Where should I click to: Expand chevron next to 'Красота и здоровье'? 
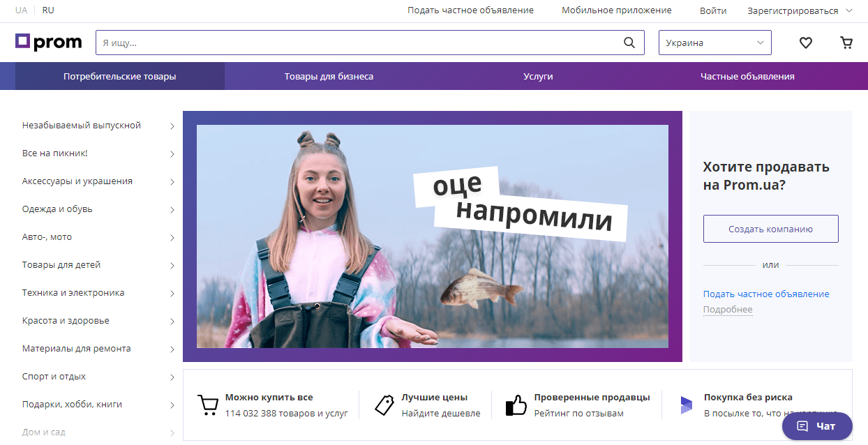point(172,322)
